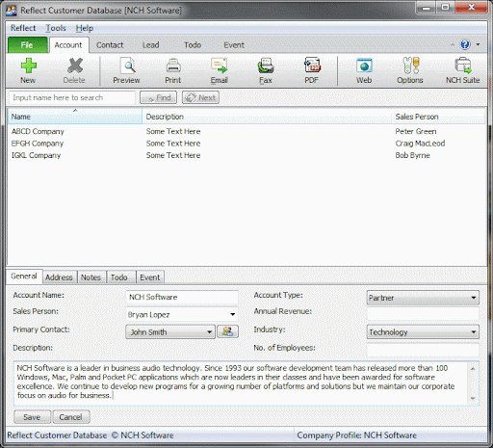Image resolution: width=493 pixels, height=448 pixels.
Task: Open the Web toolbar icon
Action: tap(364, 70)
